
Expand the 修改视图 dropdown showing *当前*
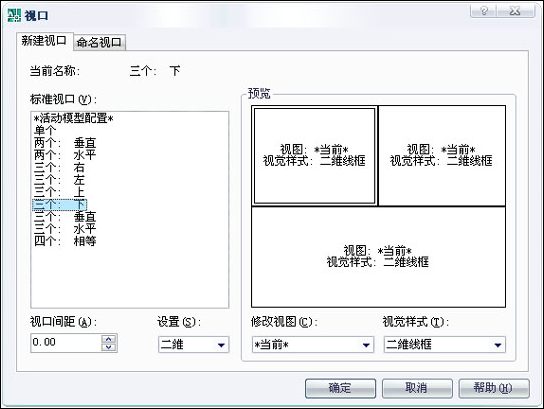tap(313, 345)
